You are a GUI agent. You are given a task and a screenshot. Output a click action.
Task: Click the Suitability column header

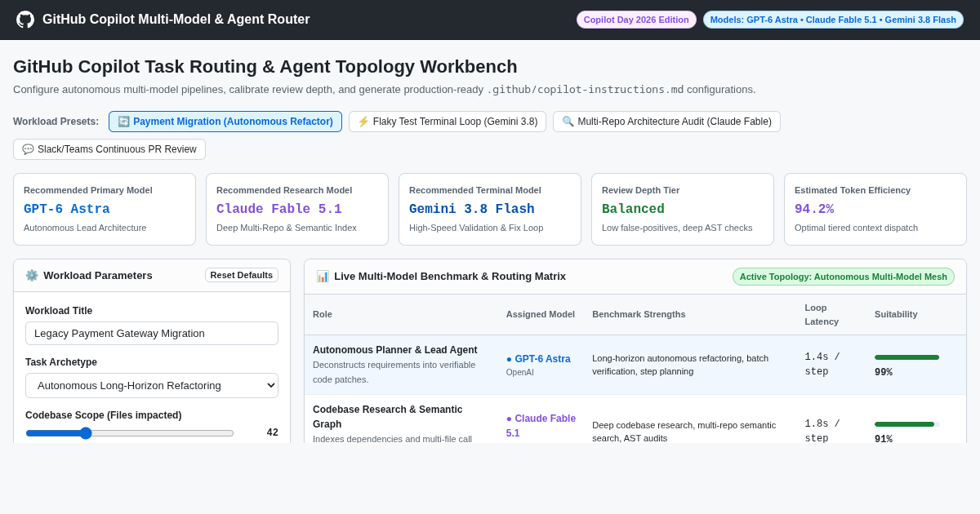tap(896, 314)
